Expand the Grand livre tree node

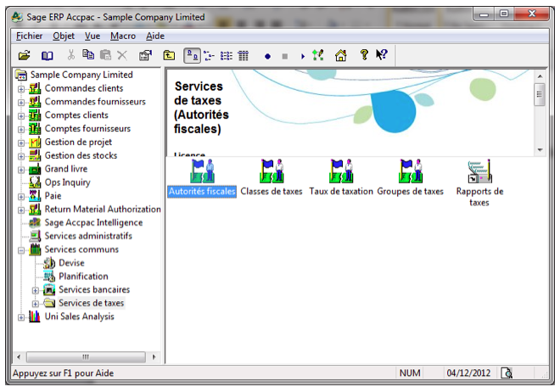pos(21,170)
